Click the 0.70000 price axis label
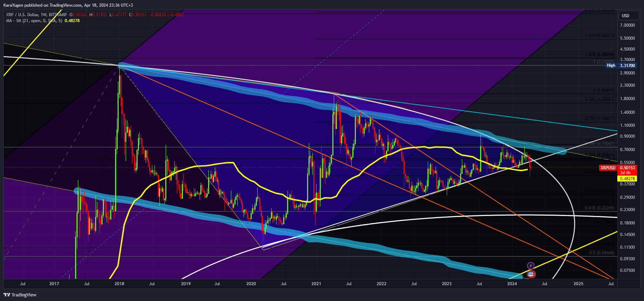This screenshot has height=301, width=644. (x=628, y=150)
